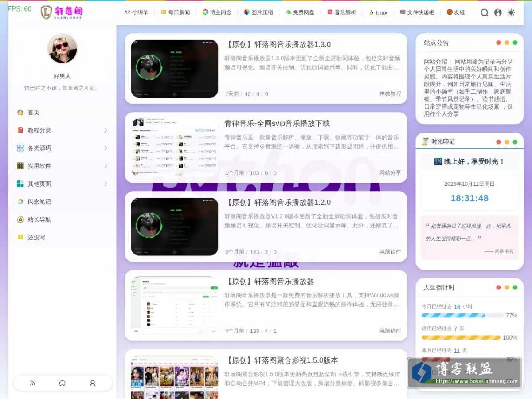Click the red dot in 站点公告 card
Screen dimensions: 532x399
(499, 43)
